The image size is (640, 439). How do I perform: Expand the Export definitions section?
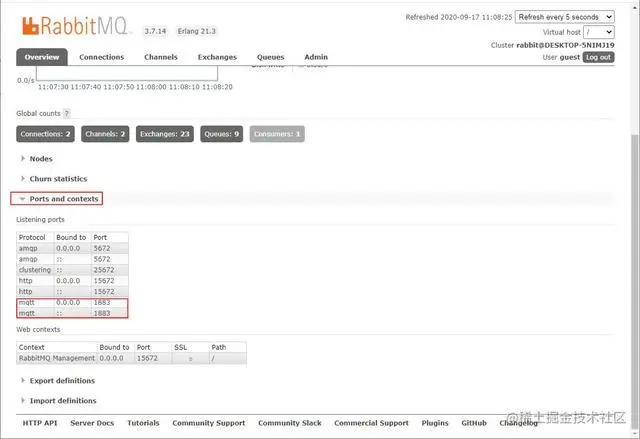tap(62, 381)
